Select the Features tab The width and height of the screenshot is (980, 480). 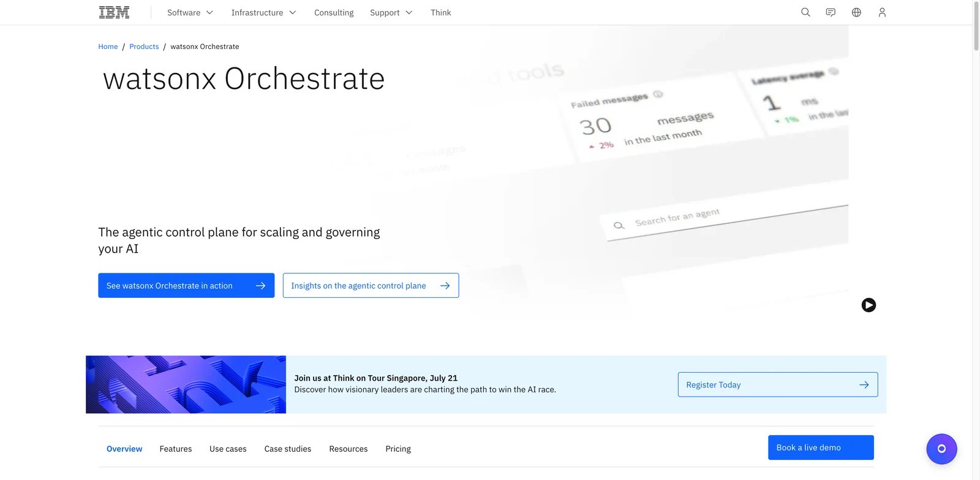[x=176, y=449]
